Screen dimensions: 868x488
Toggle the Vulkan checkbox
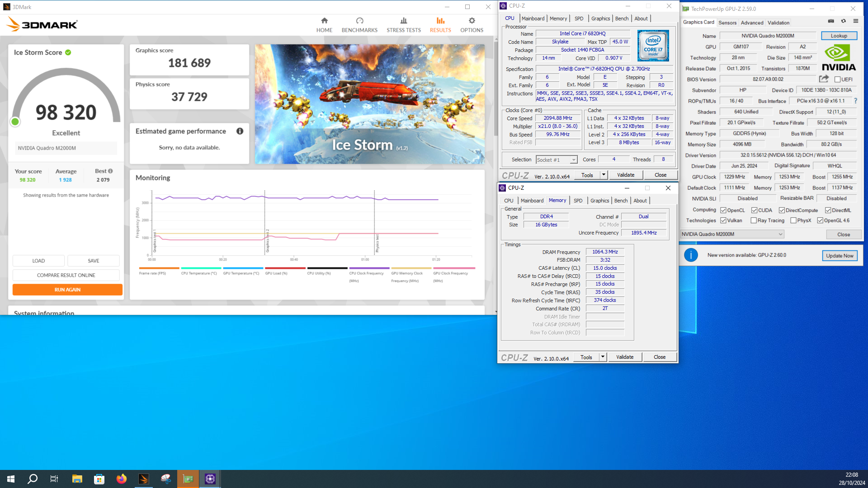[723, 221]
